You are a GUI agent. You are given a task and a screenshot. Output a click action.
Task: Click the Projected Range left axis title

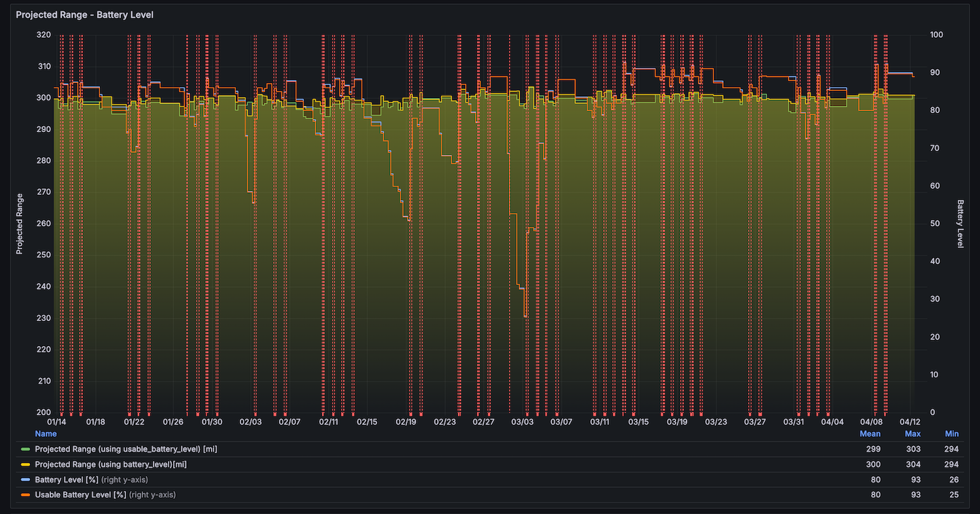(20, 224)
